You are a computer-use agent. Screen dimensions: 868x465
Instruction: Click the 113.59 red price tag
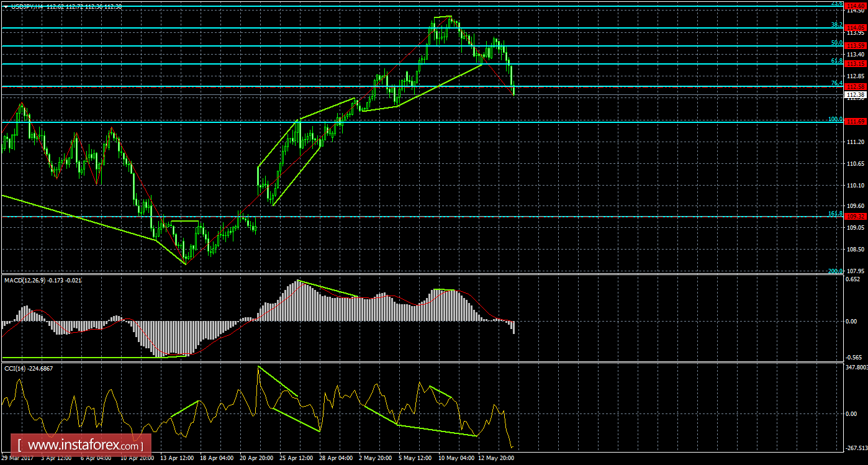856,46
